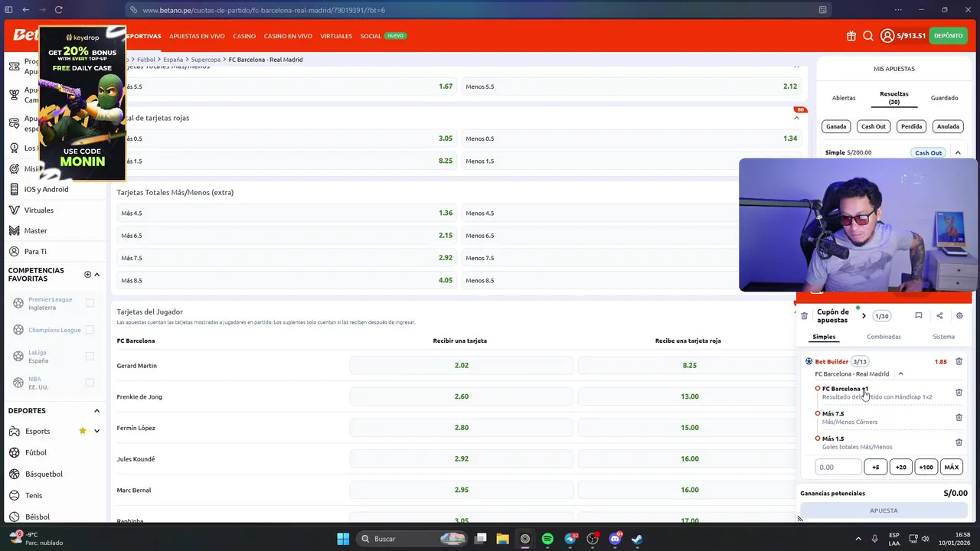Open File Explorer from the taskbar
This screenshot has width=980, height=551.
502,539
